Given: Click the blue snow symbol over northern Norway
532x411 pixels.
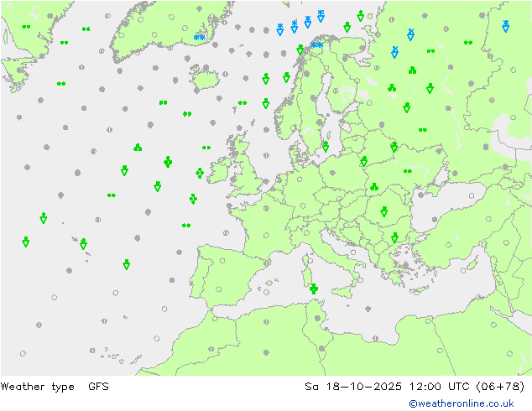Looking at the screenshot, I should 317,44.
